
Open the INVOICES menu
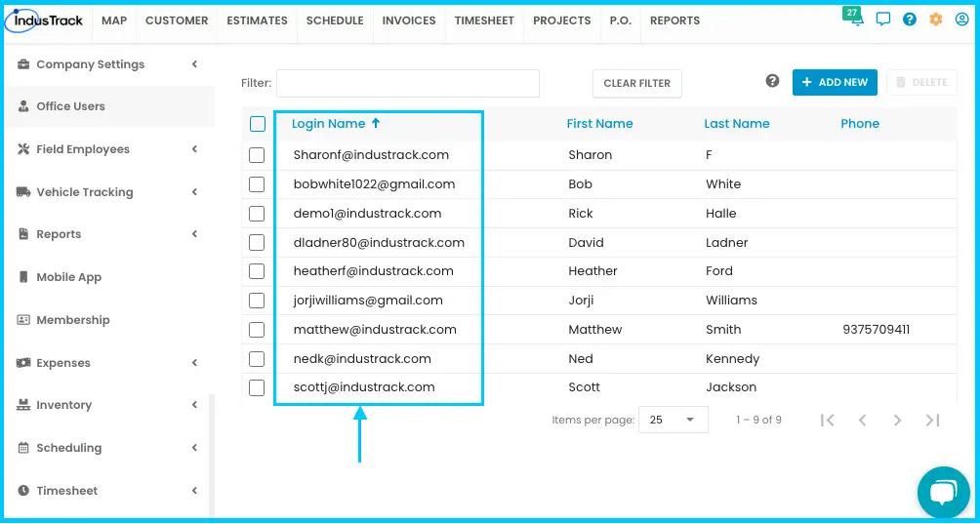tap(409, 20)
